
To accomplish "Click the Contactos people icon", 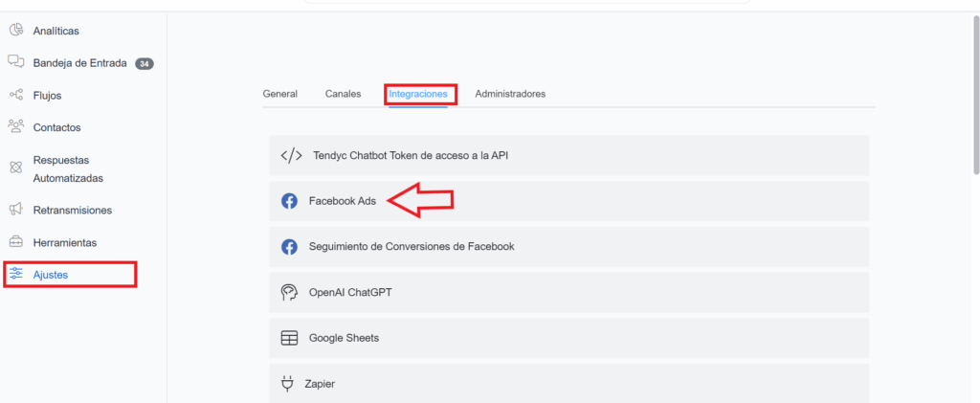I will pyautogui.click(x=15, y=127).
